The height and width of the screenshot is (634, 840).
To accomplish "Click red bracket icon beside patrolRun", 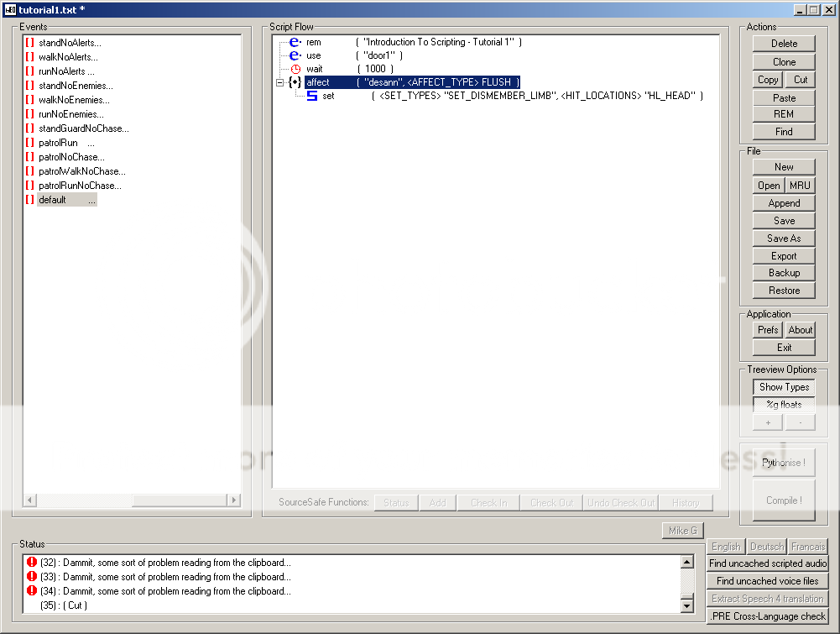I will 29,143.
